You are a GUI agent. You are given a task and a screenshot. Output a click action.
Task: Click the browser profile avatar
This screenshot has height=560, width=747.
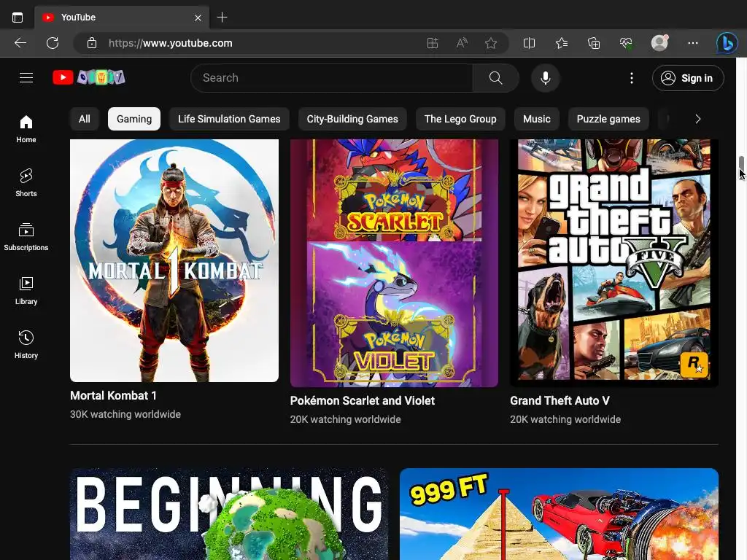pos(659,43)
